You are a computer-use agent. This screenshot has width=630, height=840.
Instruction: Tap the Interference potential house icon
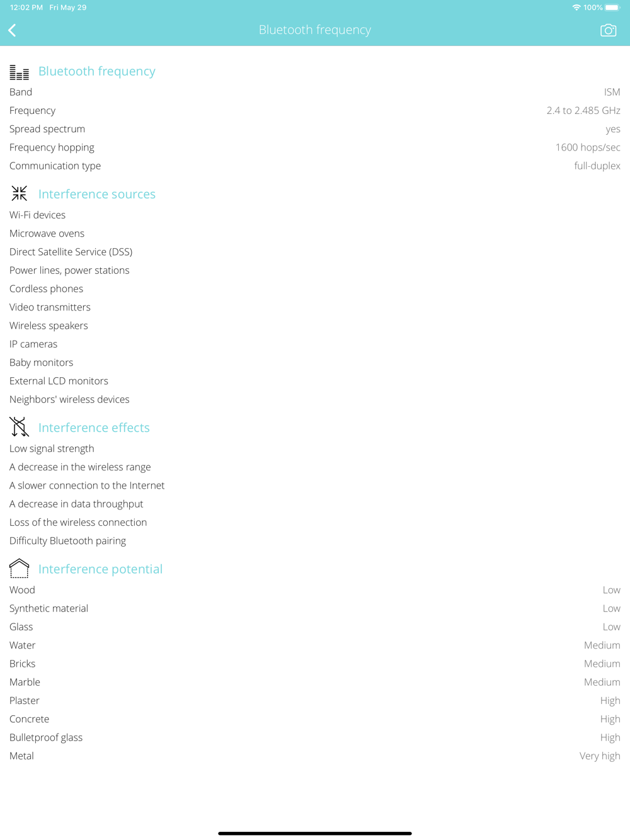19,569
